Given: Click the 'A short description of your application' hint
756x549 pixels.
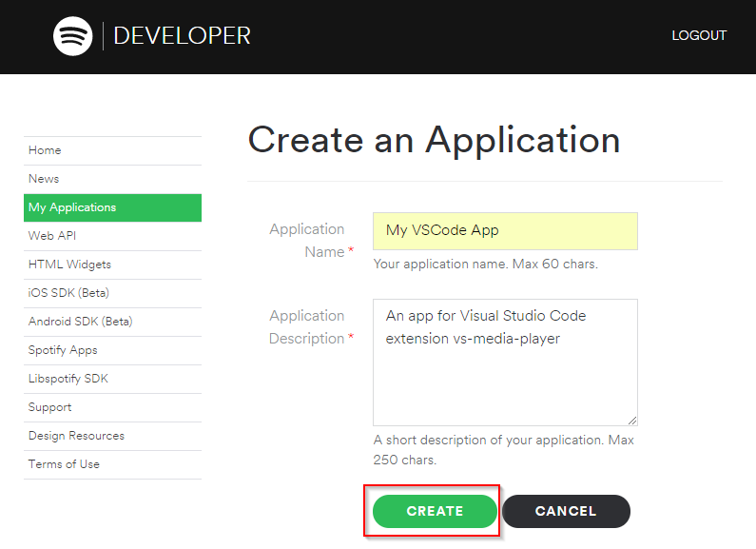Looking at the screenshot, I should [503, 450].
